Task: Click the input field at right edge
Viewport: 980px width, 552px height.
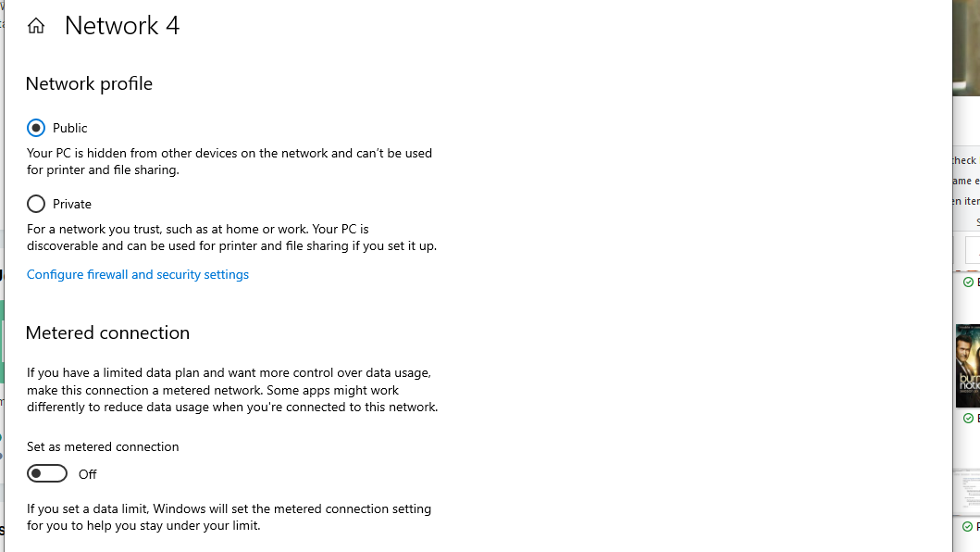Action: pyautogui.click(x=973, y=250)
